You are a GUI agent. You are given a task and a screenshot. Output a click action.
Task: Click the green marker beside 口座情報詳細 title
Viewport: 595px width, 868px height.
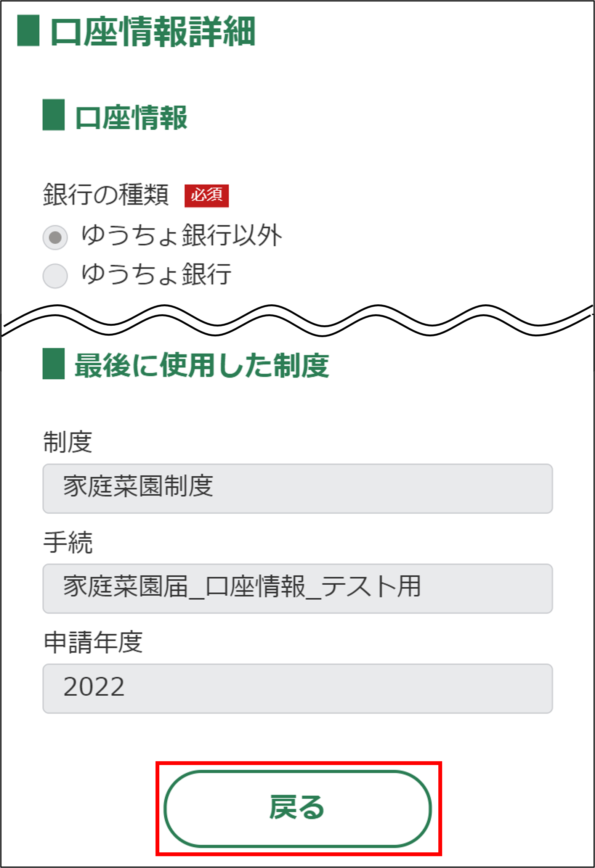29,31
